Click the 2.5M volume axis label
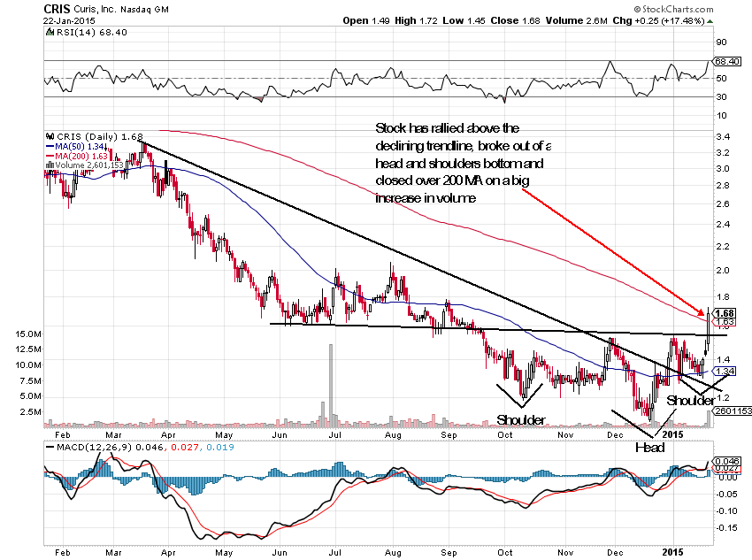The height and width of the screenshot is (560, 752). [30, 412]
